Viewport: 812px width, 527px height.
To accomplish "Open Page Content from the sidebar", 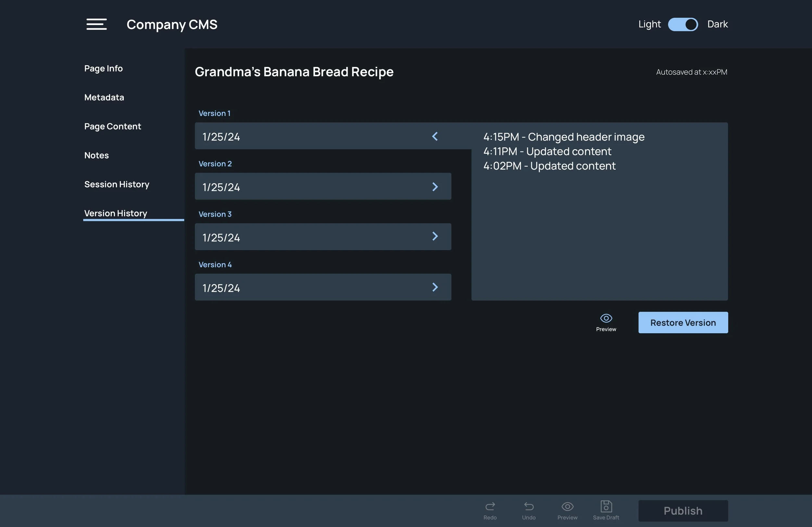I will point(112,127).
